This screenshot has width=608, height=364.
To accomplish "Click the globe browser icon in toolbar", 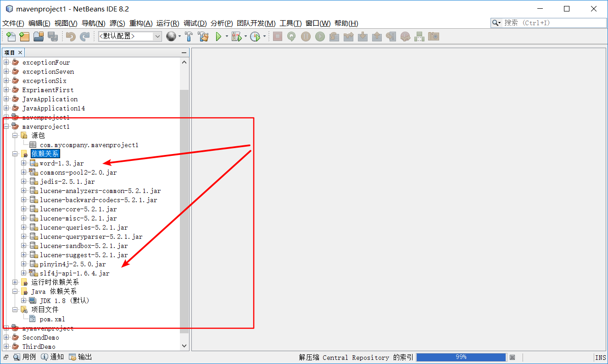I will point(171,37).
